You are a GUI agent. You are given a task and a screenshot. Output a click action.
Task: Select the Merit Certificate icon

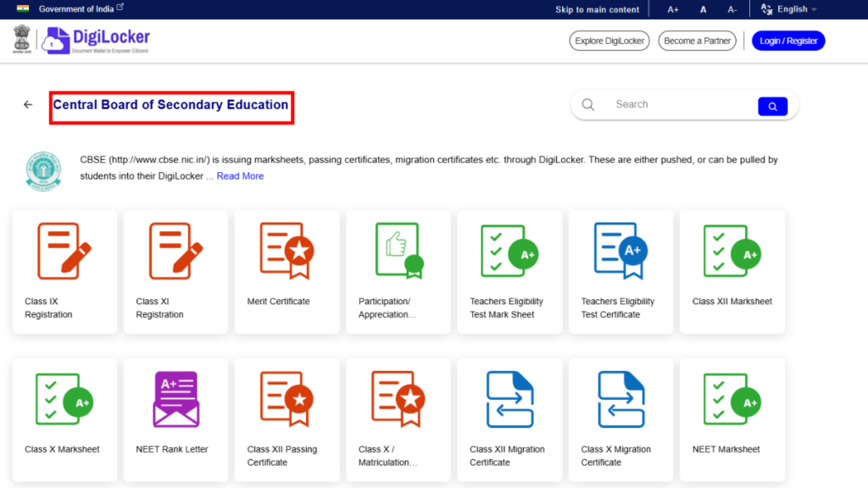click(287, 251)
